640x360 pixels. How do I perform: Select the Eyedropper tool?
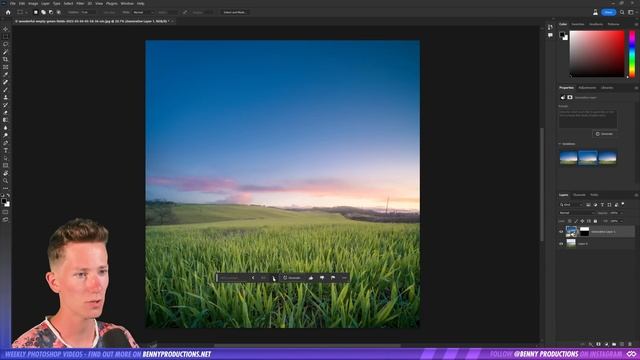(x=5, y=75)
